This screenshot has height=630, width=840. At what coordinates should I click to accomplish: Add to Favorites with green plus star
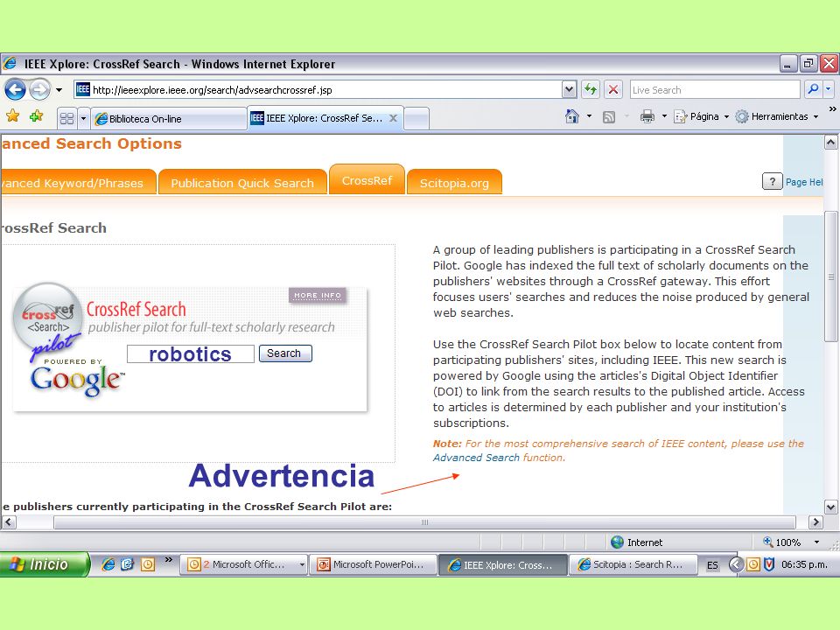pos(37,116)
